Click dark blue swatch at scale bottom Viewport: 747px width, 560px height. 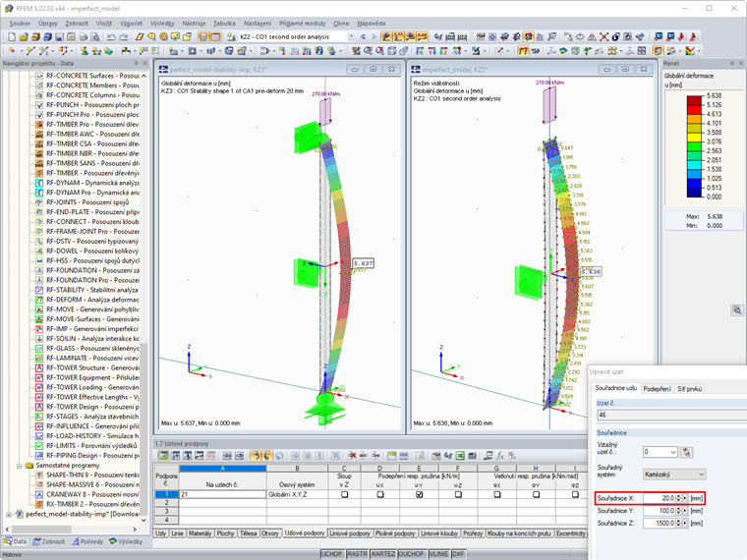(694, 193)
